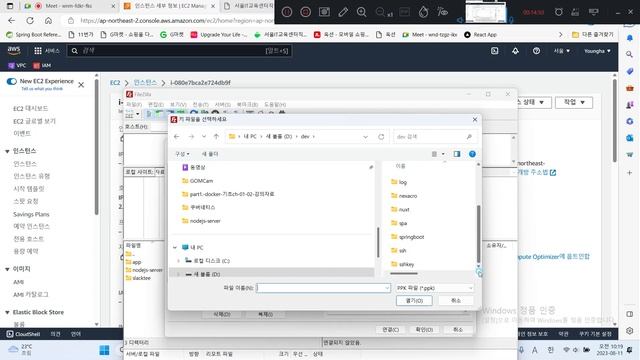Click 확인(O) in site manager
This screenshot has width=640, height=360.
[x=424, y=329]
